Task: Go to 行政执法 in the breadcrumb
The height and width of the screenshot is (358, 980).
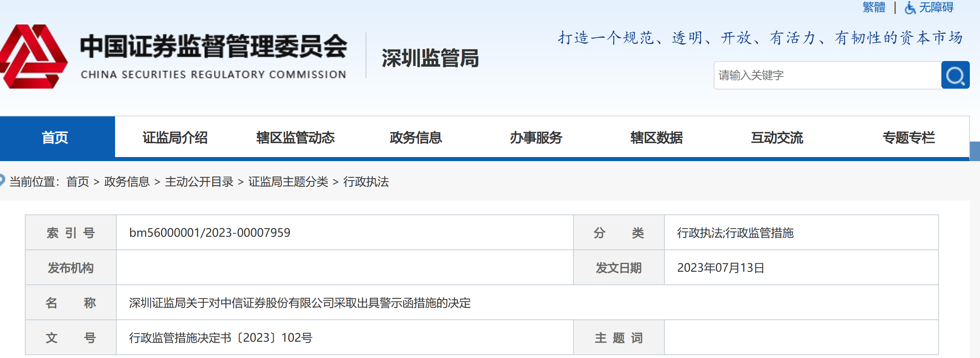Action: (x=366, y=181)
